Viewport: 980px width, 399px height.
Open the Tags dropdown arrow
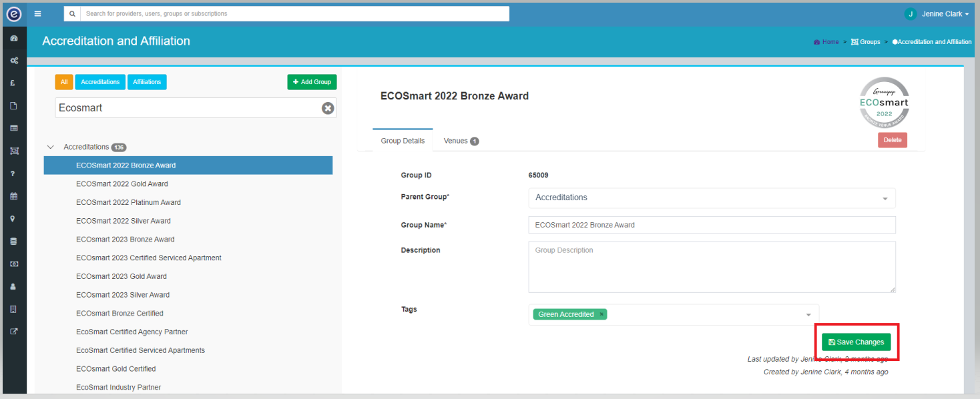[808, 315]
